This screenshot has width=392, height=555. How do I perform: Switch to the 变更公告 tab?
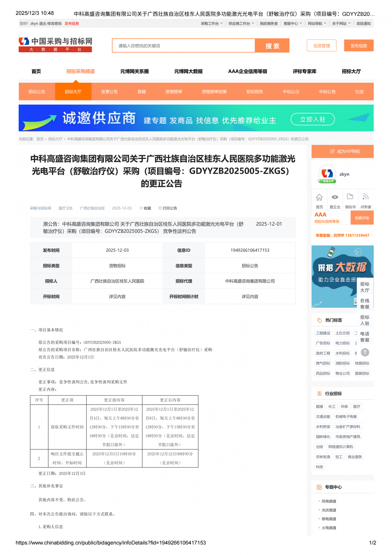pyautogui.click(x=109, y=92)
